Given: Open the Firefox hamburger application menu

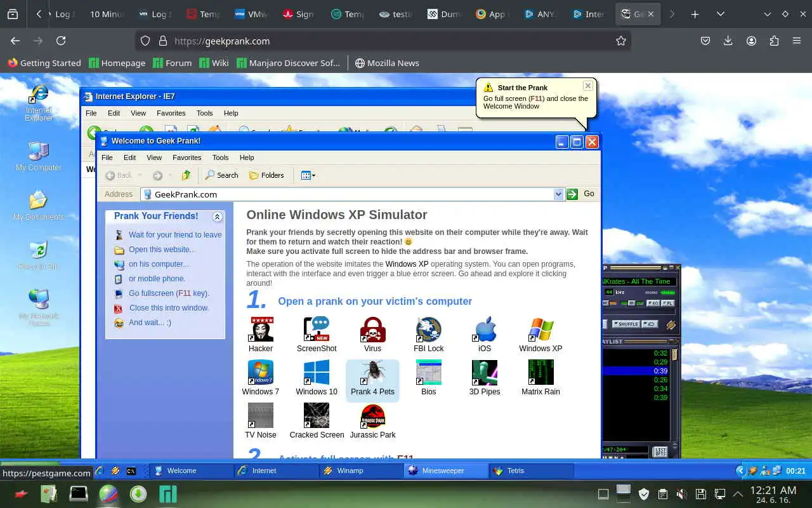Looking at the screenshot, I should coord(797,41).
